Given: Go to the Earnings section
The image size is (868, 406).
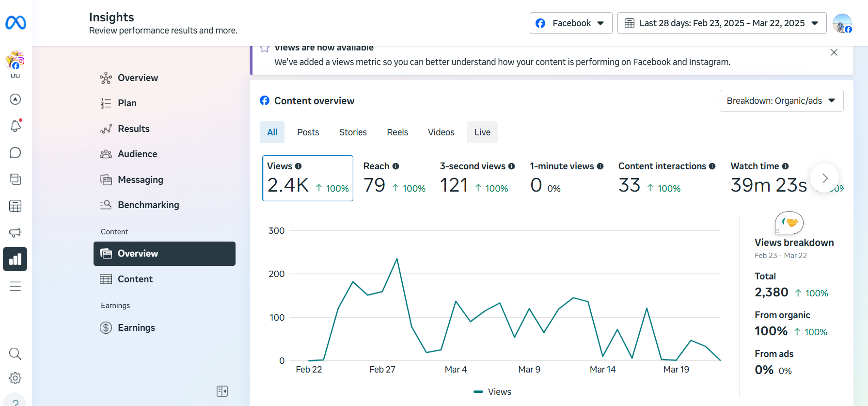Looking at the screenshot, I should 136,328.
